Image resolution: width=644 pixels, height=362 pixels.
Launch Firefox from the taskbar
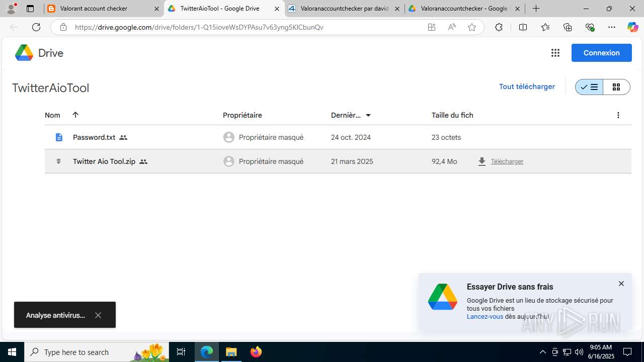(x=256, y=352)
